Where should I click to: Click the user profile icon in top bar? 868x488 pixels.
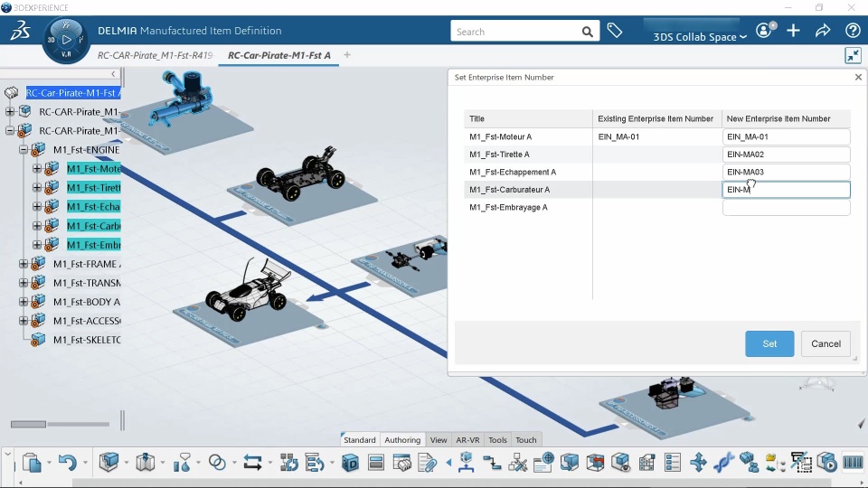(766, 30)
